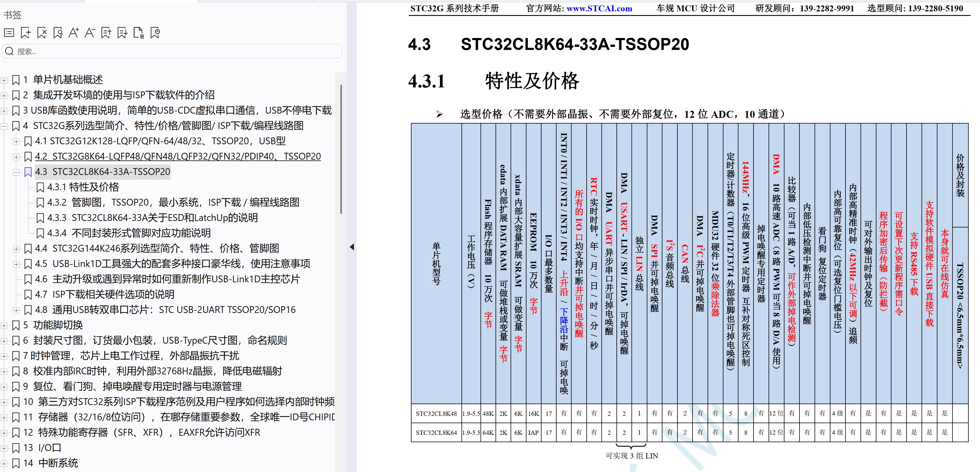Screen dimensions: 980x472
Task: Click the 选型顾问: 139-2280-5190 header text
Action: [915, 8]
